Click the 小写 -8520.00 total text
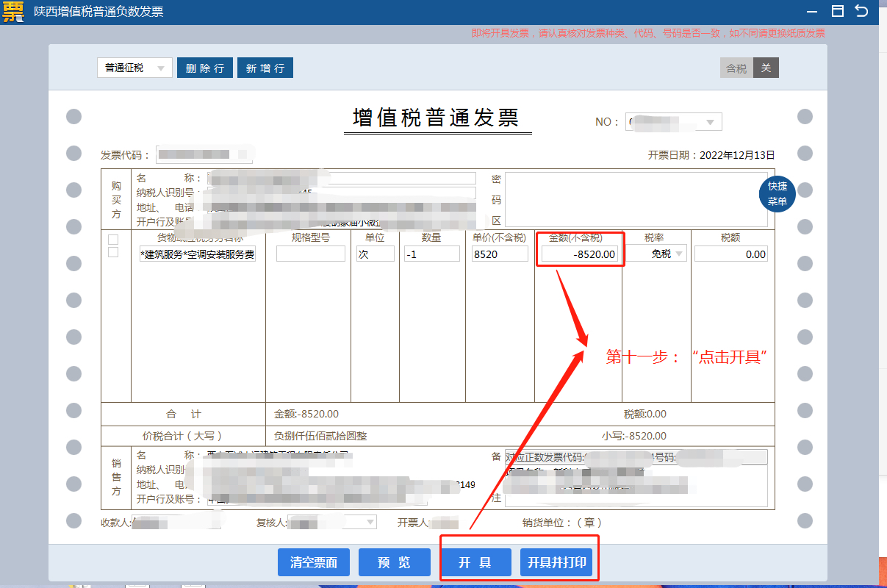 coord(633,436)
